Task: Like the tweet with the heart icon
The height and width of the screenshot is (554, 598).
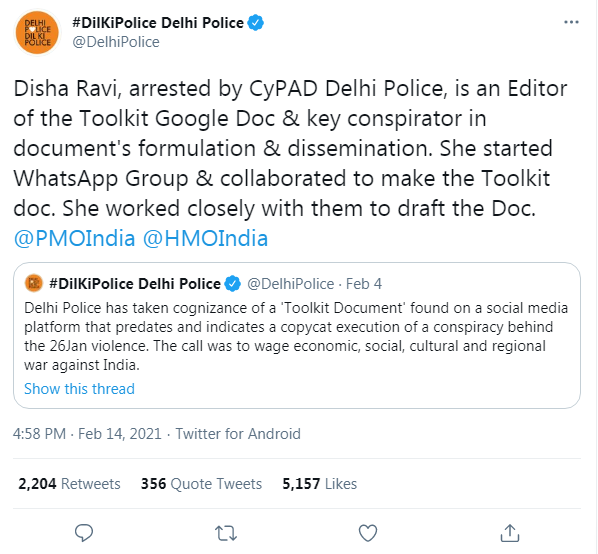Action: (x=368, y=533)
